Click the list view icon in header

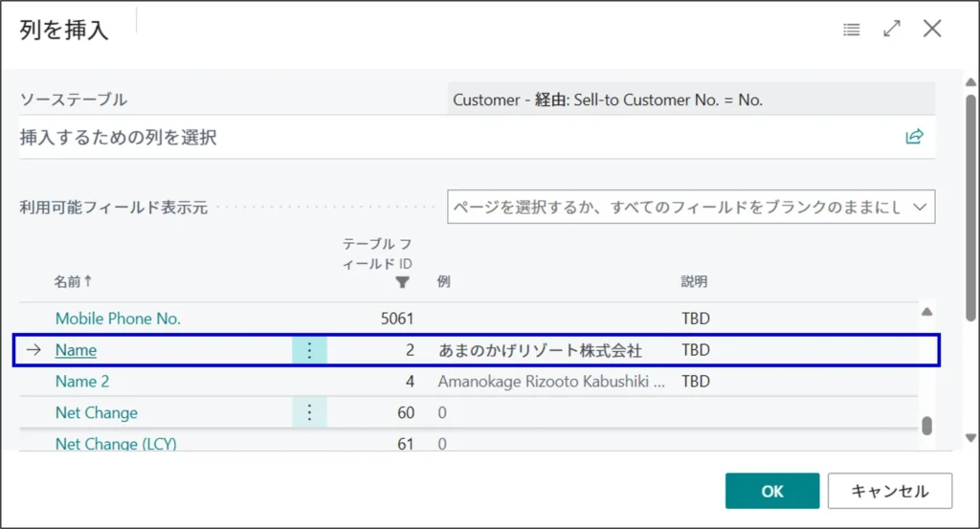click(851, 30)
